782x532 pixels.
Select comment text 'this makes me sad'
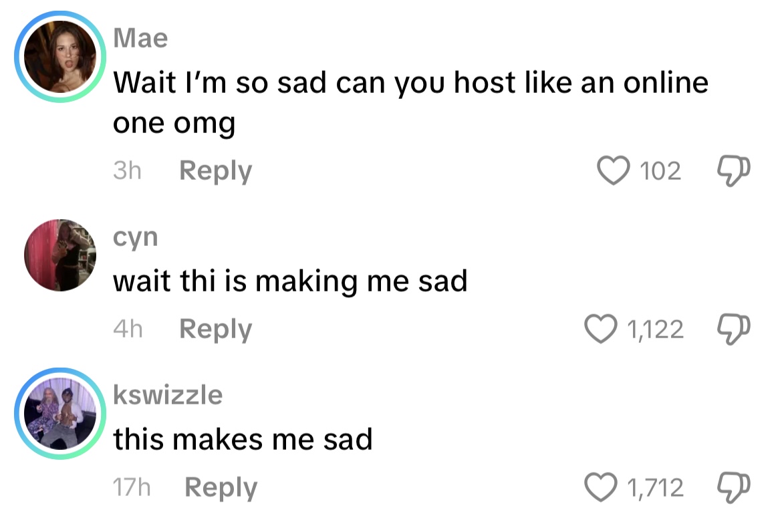click(x=243, y=439)
